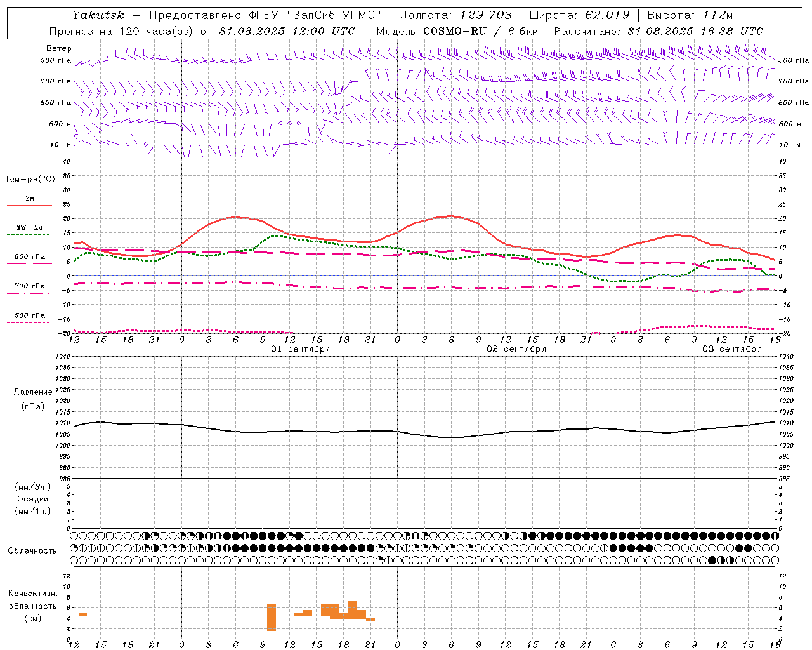The height and width of the screenshot is (650, 812).
Task: Click the '500 м' wind level label on left axis
Action: [x=60, y=124]
